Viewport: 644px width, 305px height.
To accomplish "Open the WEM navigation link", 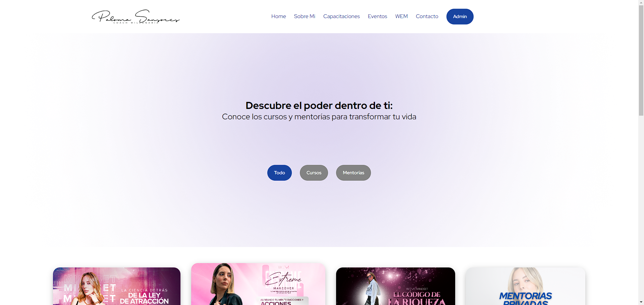I will [x=401, y=16].
